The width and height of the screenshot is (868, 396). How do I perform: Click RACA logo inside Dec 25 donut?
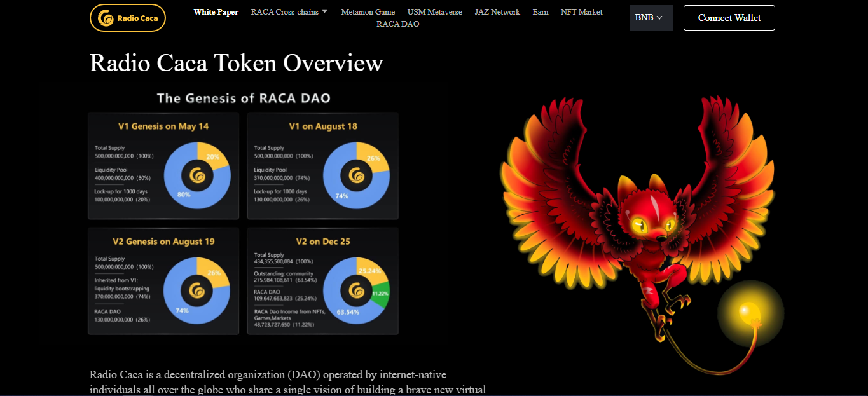coord(357,291)
